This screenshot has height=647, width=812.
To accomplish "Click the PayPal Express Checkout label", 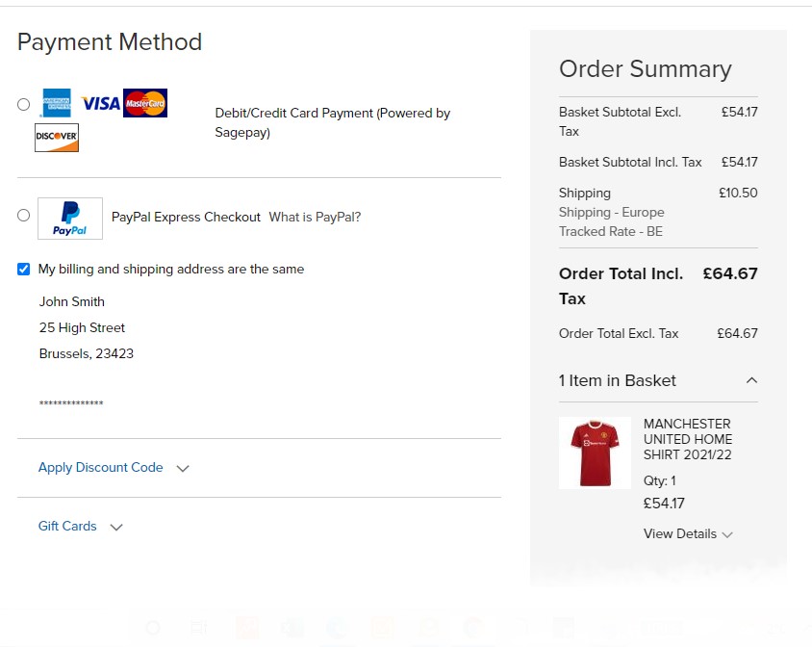I will (x=186, y=218).
